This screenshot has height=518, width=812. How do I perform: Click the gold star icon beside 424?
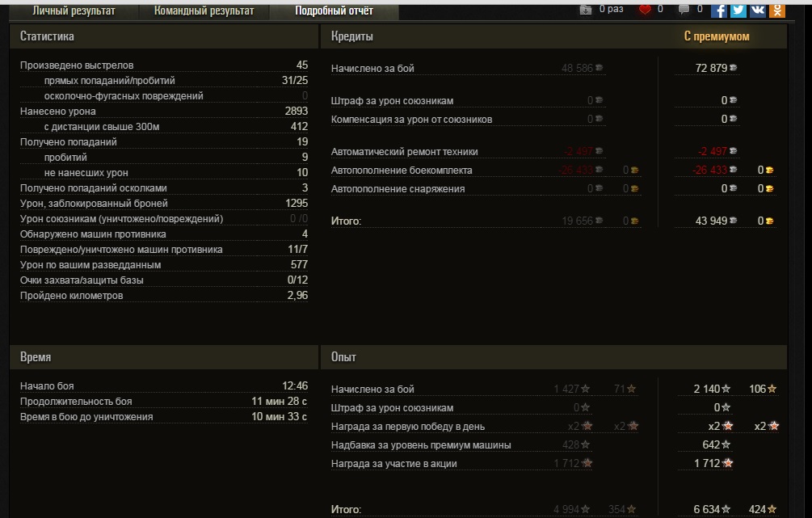[772, 509]
